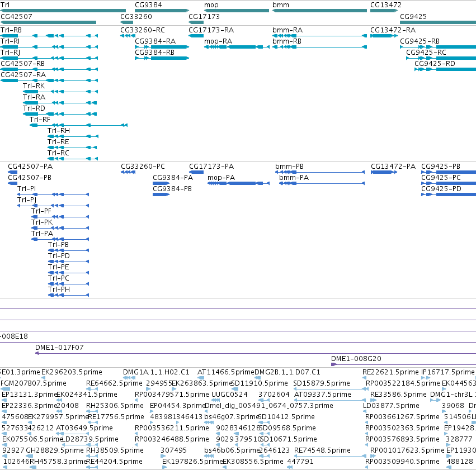Screen dimensions: 476x470
Task: Click transcript CG42507-RA
Action: pos(49,80)
